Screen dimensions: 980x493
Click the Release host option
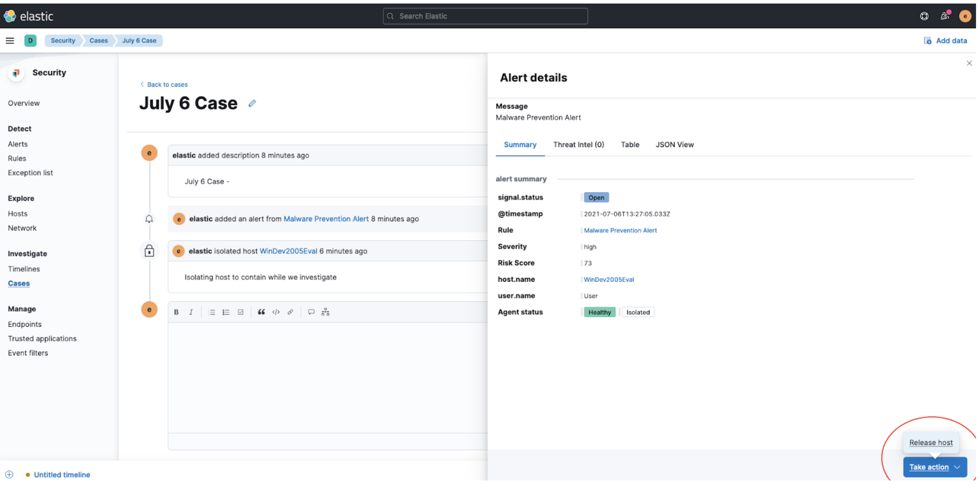[x=930, y=443]
